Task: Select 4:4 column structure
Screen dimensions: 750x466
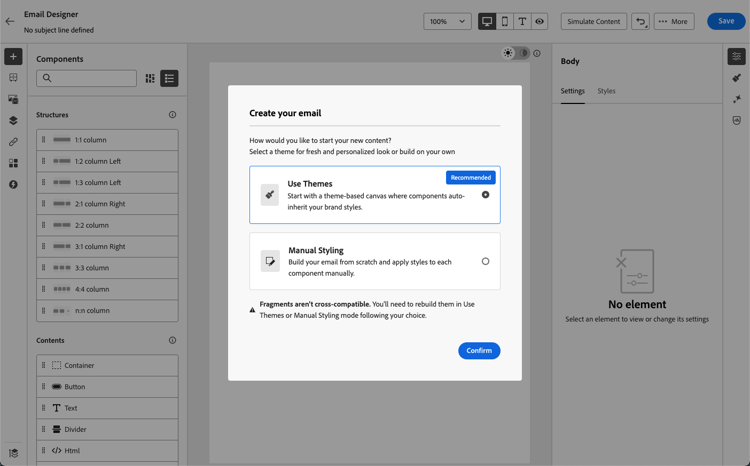Action: pos(107,289)
